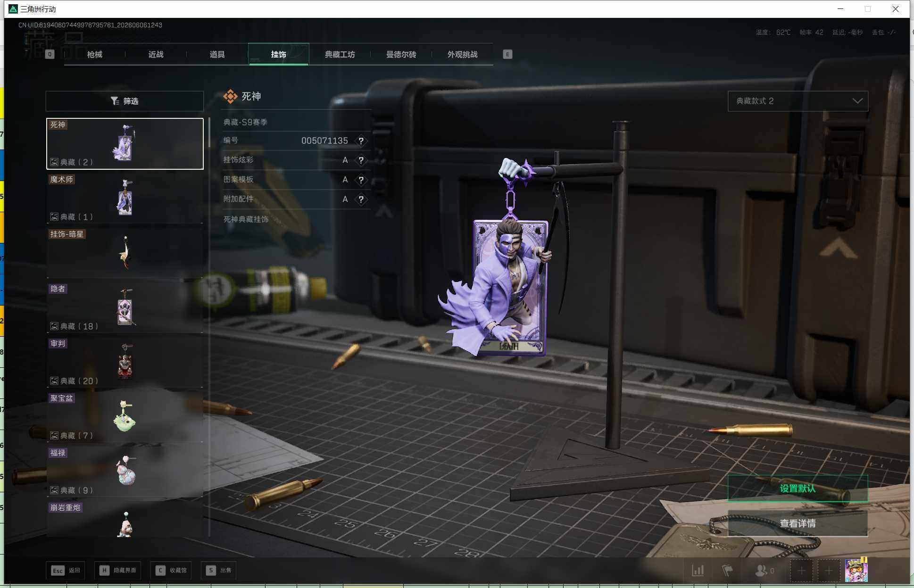Click help icon next to 附加配件
Image resolution: width=914 pixels, height=588 pixels.
361,199
